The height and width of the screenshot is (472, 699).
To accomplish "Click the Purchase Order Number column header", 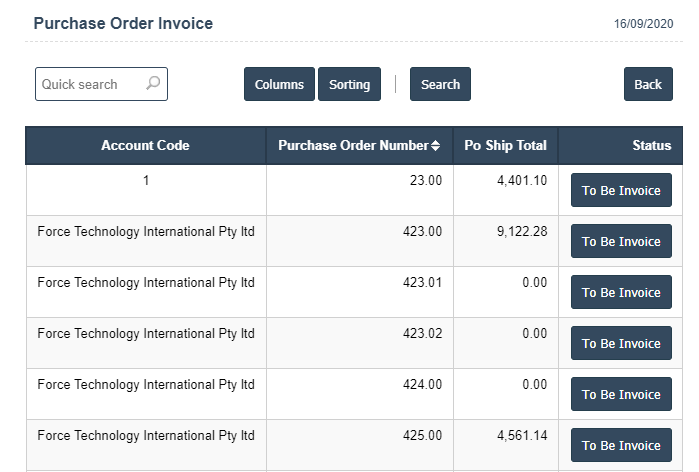I will (x=352, y=145).
